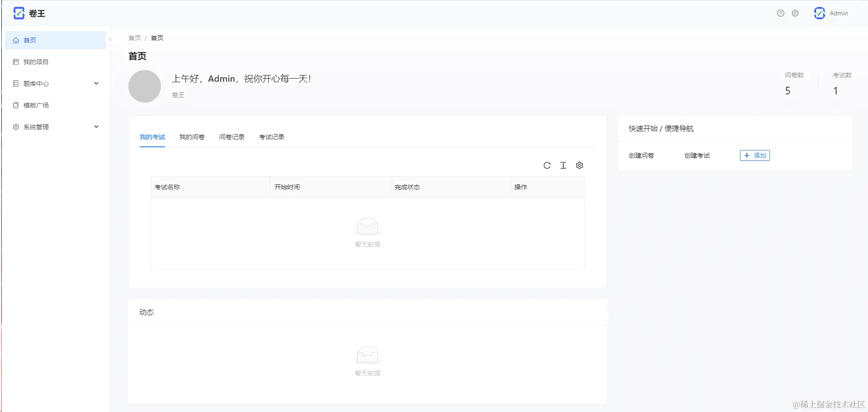Viewport: 868px width, 412px height.
Task: Click the row density icon above the table
Action: [x=563, y=165]
